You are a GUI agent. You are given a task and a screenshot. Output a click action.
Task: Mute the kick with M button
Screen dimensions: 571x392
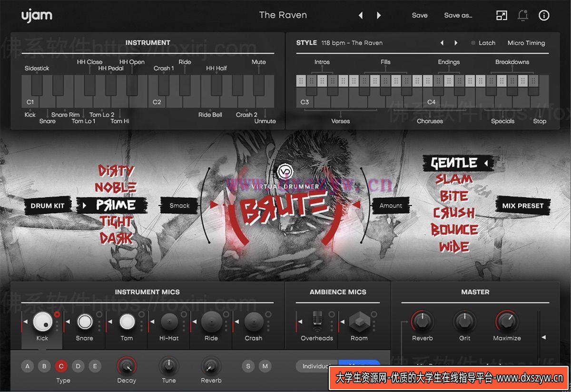[265, 366]
